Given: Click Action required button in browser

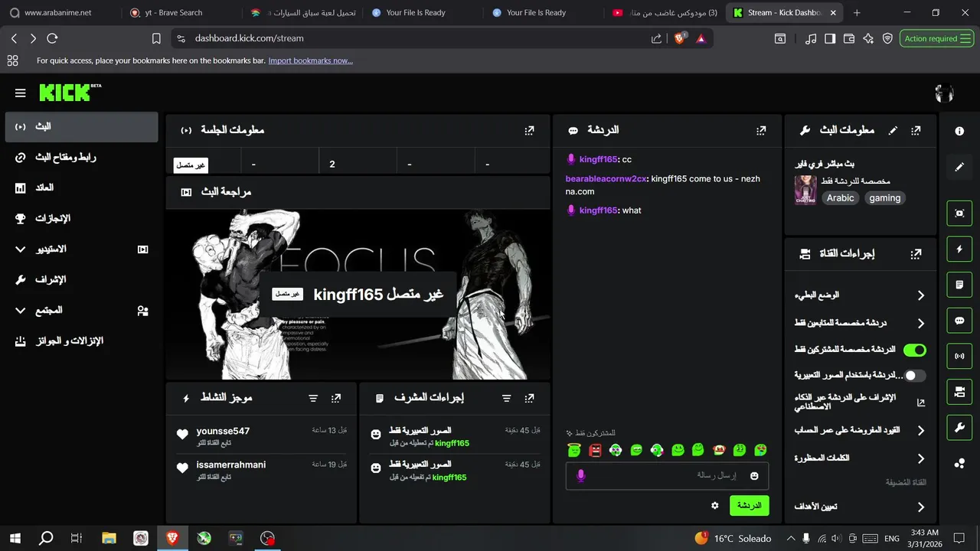Looking at the screenshot, I should pyautogui.click(x=936, y=38).
